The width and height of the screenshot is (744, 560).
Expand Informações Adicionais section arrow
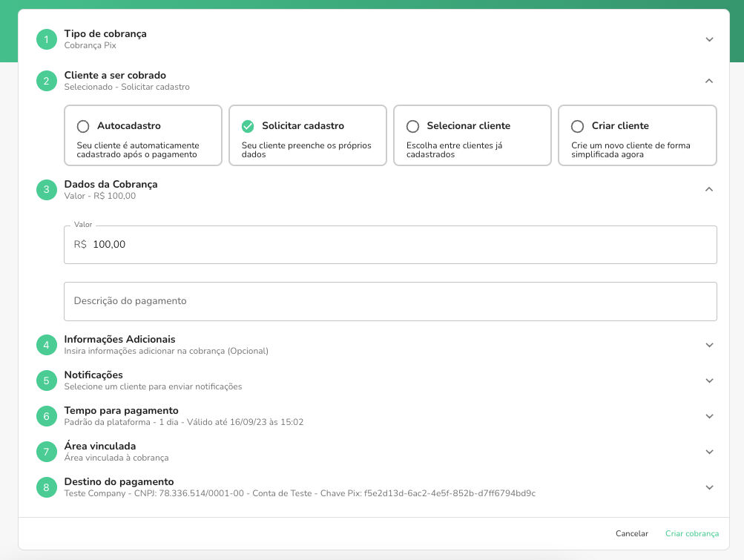click(709, 345)
